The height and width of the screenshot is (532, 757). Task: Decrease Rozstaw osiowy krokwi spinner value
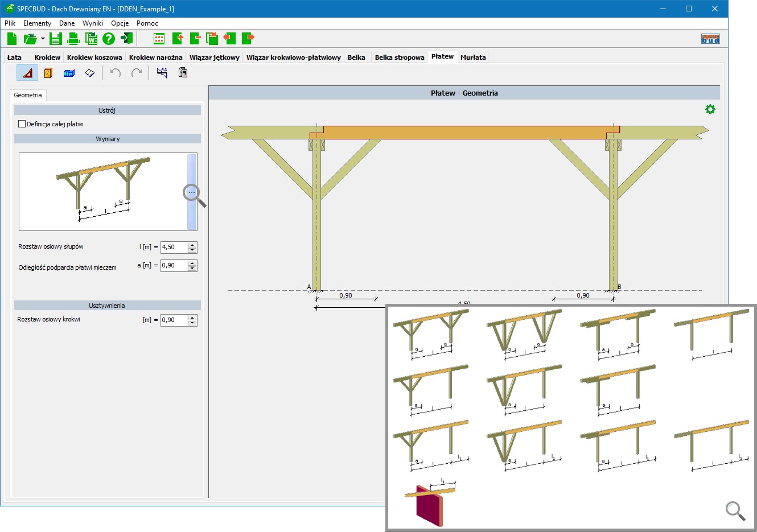point(192,323)
